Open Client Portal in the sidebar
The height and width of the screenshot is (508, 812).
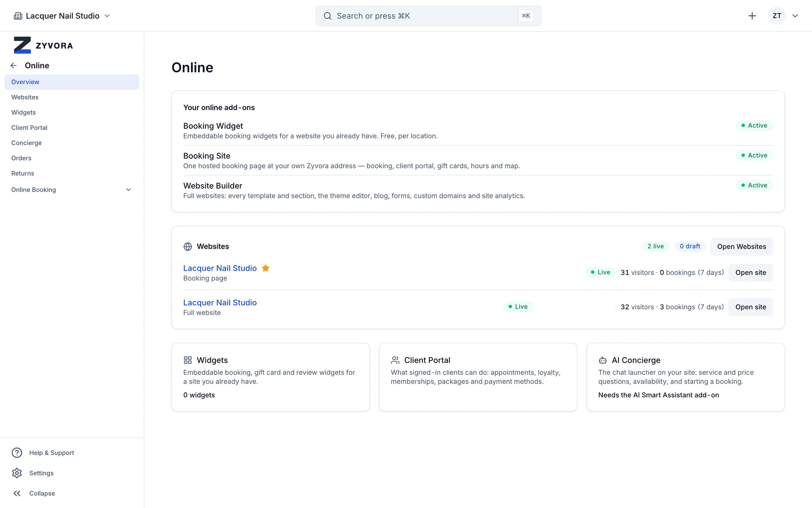tap(72, 128)
